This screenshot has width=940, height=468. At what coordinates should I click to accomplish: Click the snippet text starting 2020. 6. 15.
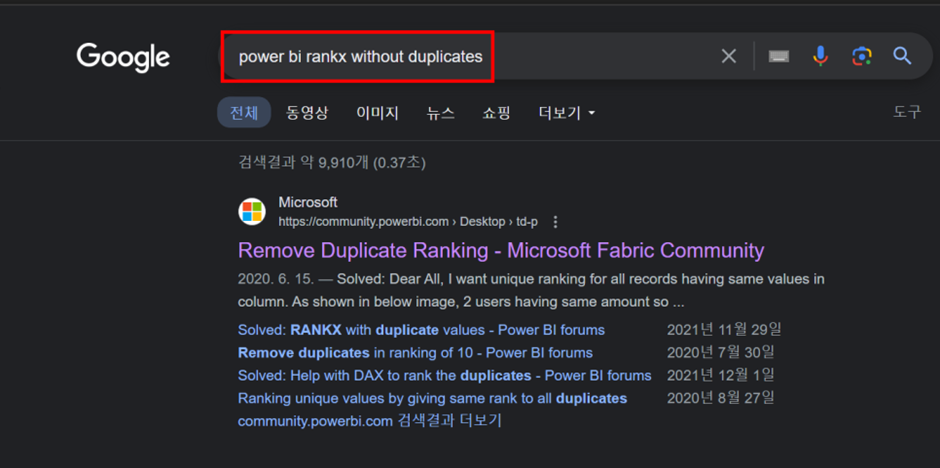tap(531, 291)
